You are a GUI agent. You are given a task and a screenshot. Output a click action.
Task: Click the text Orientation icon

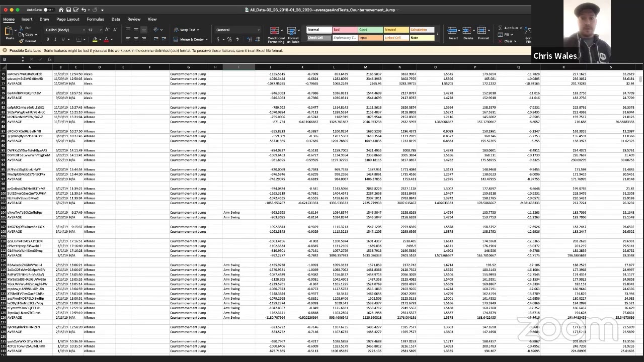156,30
